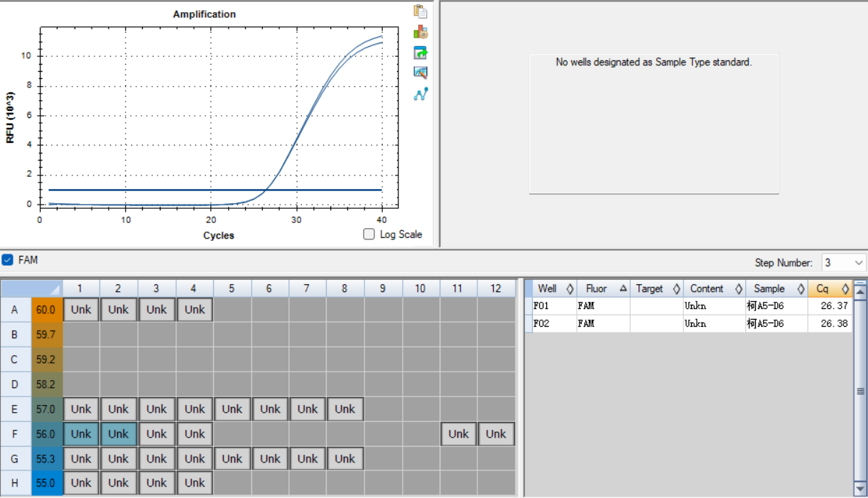Click the export chart icon with green arrow

tap(421, 53)
